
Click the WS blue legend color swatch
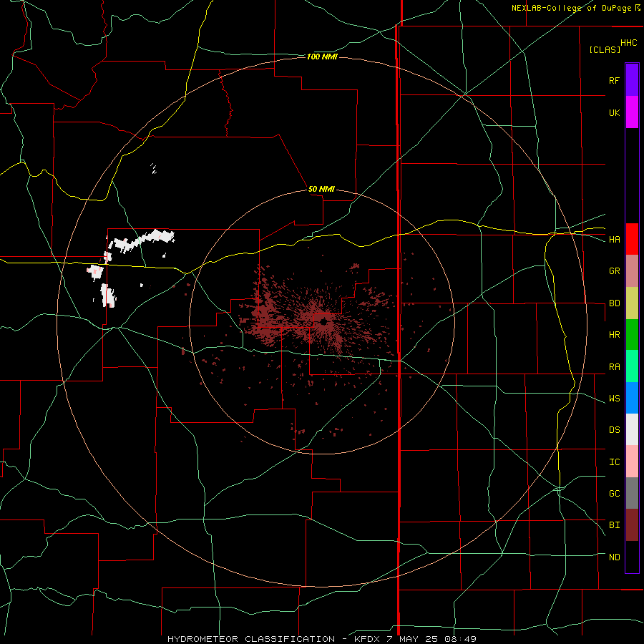pyautogui.click(x=632, y=398)
